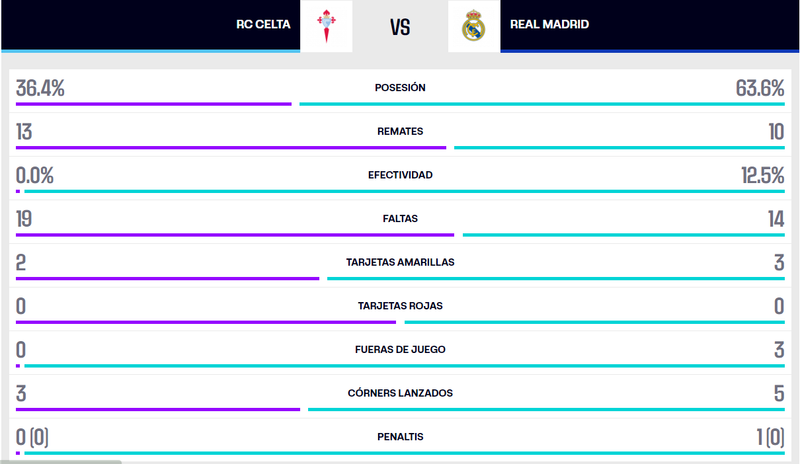Select the Tarjetas Amarillas label
800x464 pixels.
coord(400,262)
